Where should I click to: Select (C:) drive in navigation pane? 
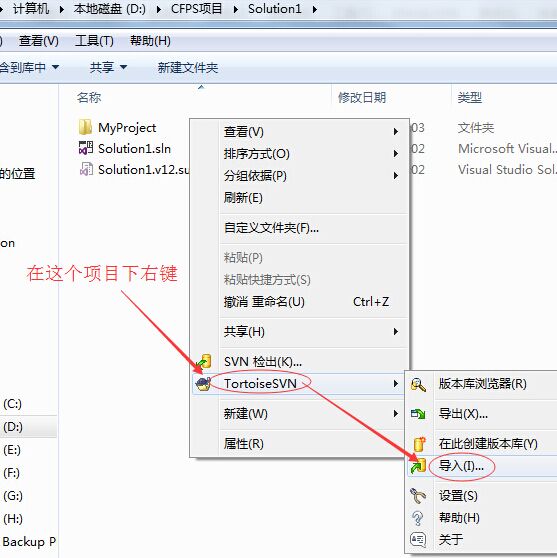point(12,404)
